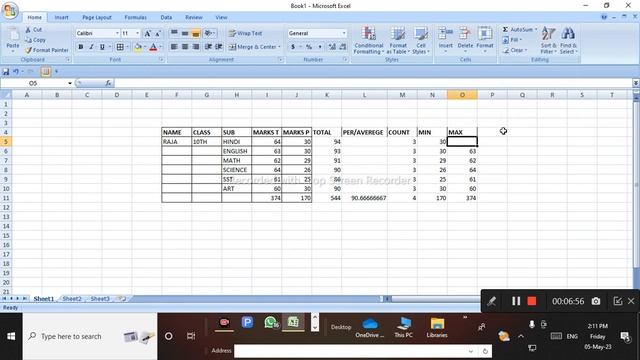This screenshot has width=640, height=360.
Task: Open the Calibri font name dropdown
Action: (x=117, y=33)
